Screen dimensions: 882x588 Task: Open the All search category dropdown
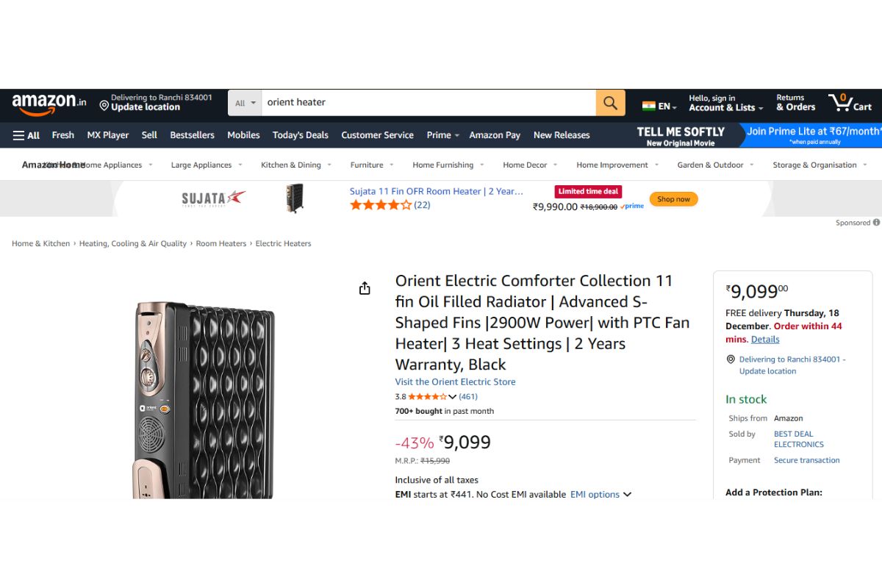click(x=245, y=103)
